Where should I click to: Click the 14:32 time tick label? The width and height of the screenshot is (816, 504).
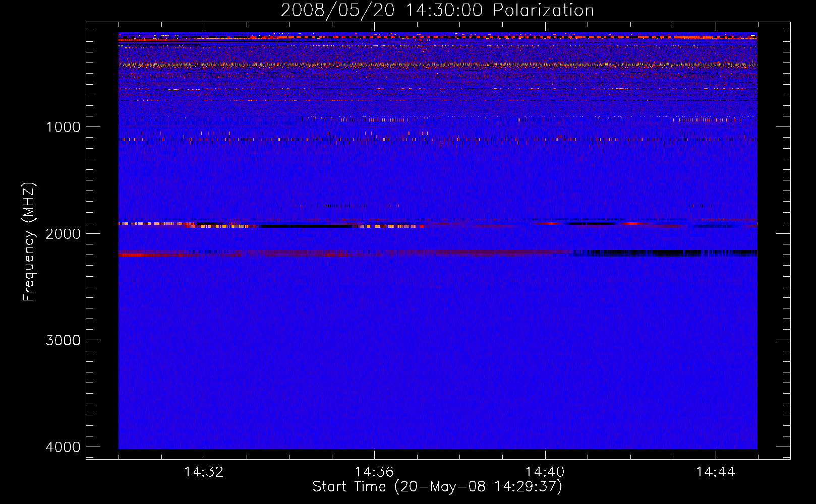click(x=204, y=472)
